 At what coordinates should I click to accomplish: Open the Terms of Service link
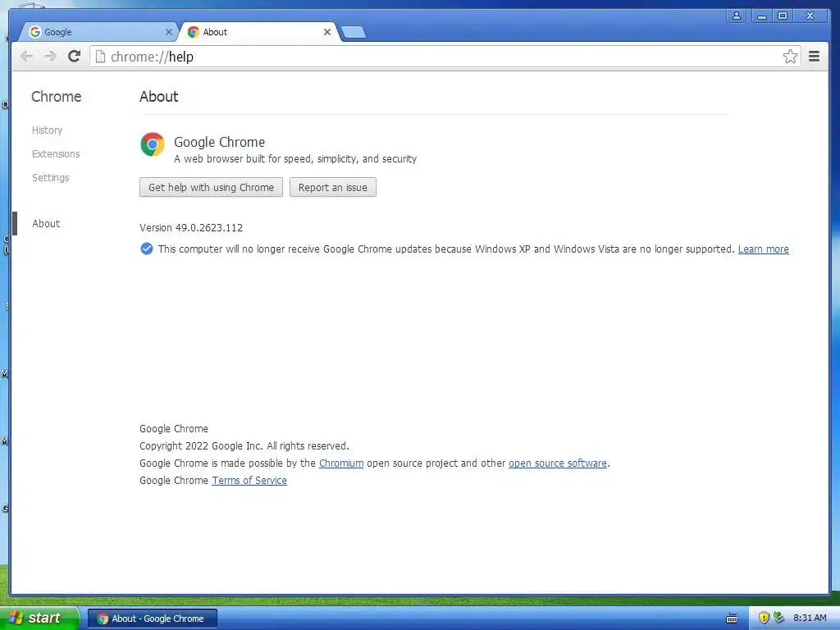(249, 481)
